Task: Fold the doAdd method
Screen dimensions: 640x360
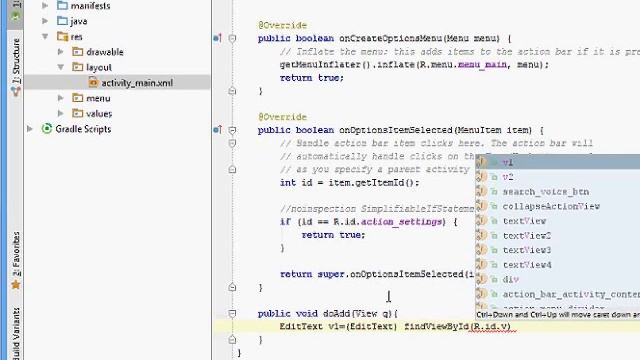Action: click(232, 313)
